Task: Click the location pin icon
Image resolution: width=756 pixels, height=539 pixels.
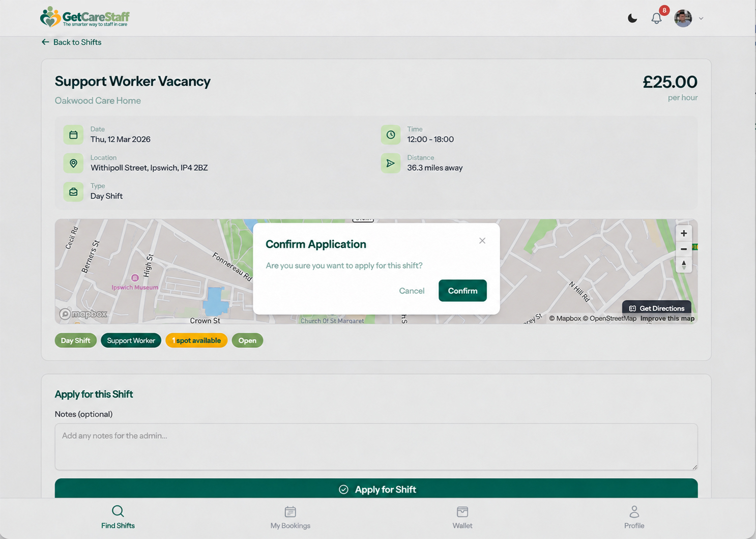Action: pos(73,163)
